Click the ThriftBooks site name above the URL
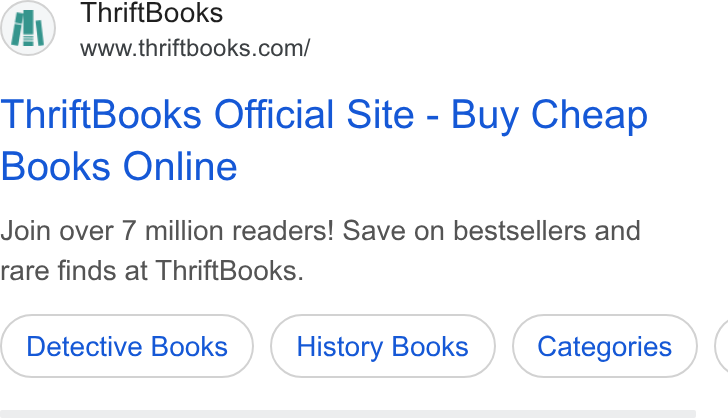The height and width of the screenshot is (418, 728). click(x=151, y=13)
